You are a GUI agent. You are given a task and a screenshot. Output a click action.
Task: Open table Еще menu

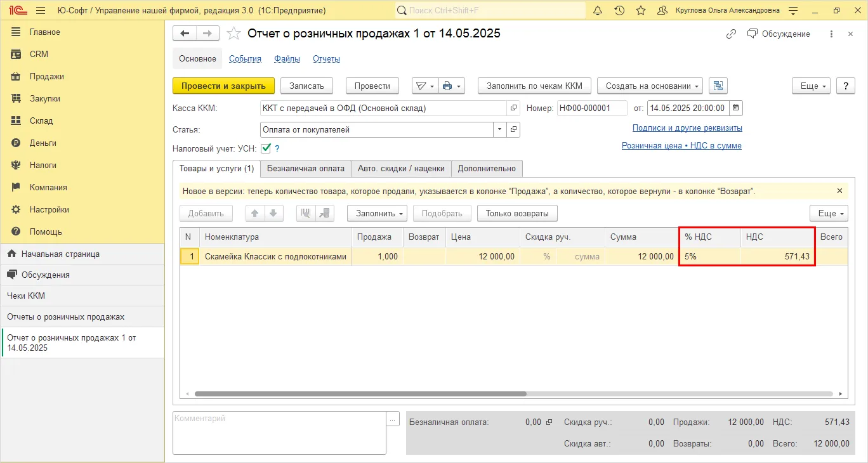click(x=829, y=213)
